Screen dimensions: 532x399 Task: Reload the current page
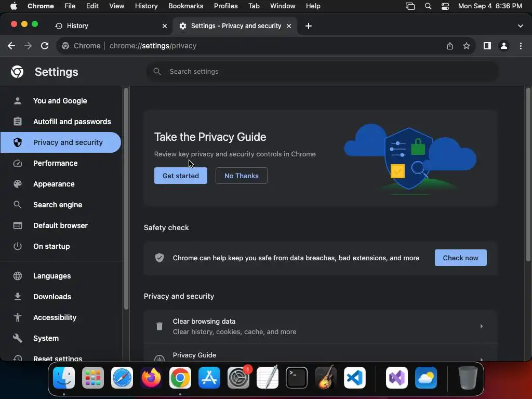[x=45, y=46]
